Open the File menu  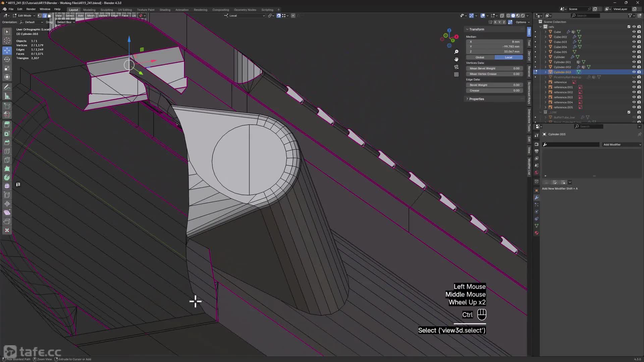pos(11,9)
